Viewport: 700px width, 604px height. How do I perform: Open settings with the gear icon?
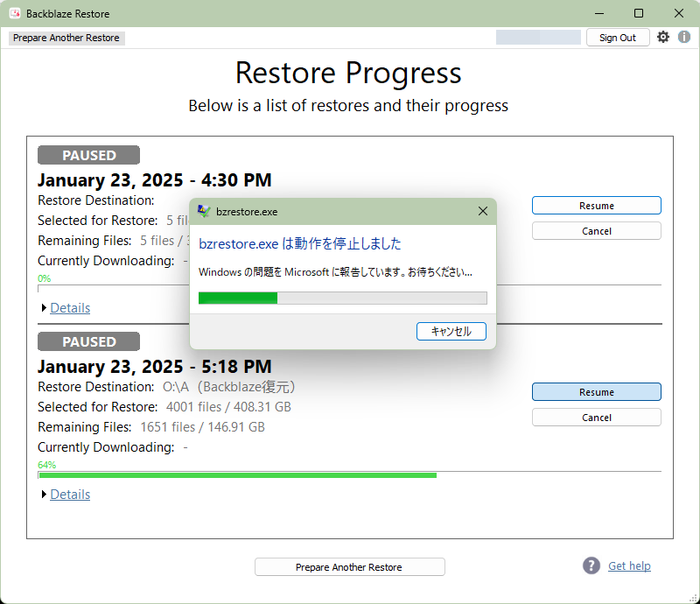(x=663, y=38)
